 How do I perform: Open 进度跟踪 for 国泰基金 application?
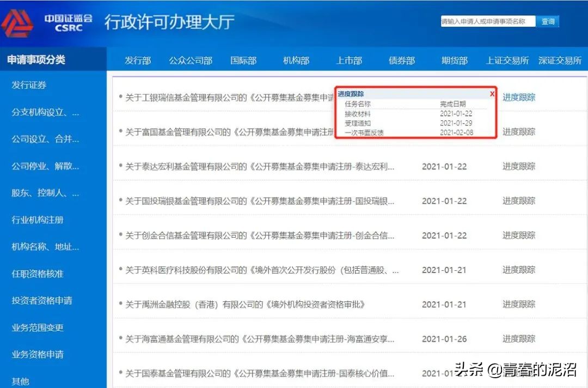(x=518, y=373)
